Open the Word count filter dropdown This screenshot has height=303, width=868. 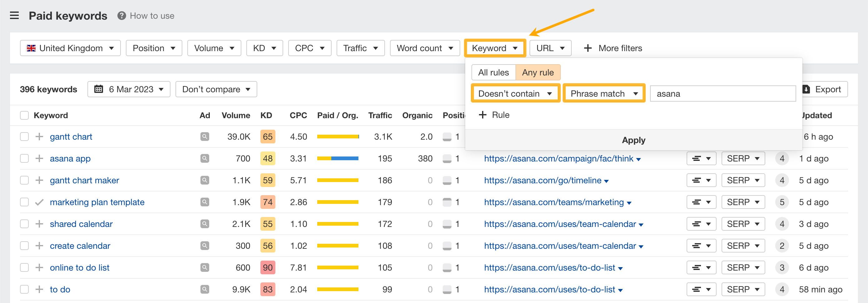[x=425, y=48]
